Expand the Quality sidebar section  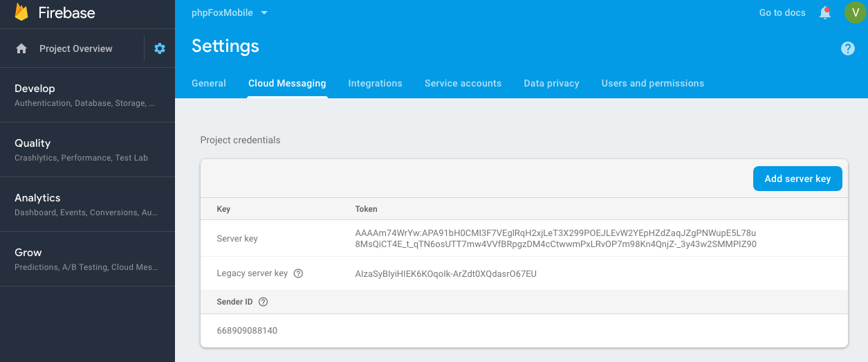(x=87, y=150)
